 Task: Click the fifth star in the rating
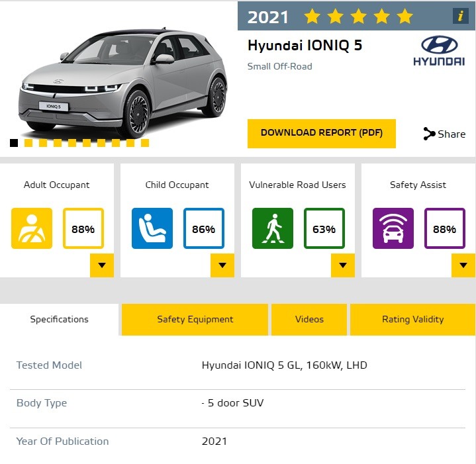405,16
